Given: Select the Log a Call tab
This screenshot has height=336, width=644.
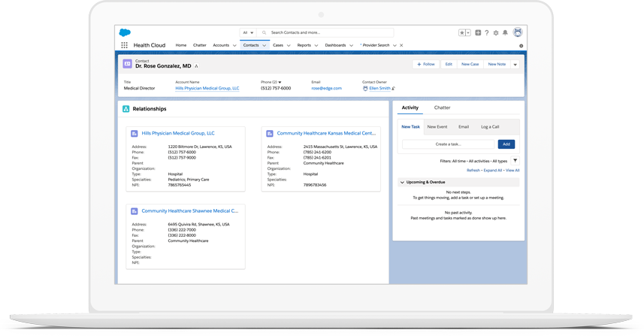Looking at the screenshot, I should [490, 127].
